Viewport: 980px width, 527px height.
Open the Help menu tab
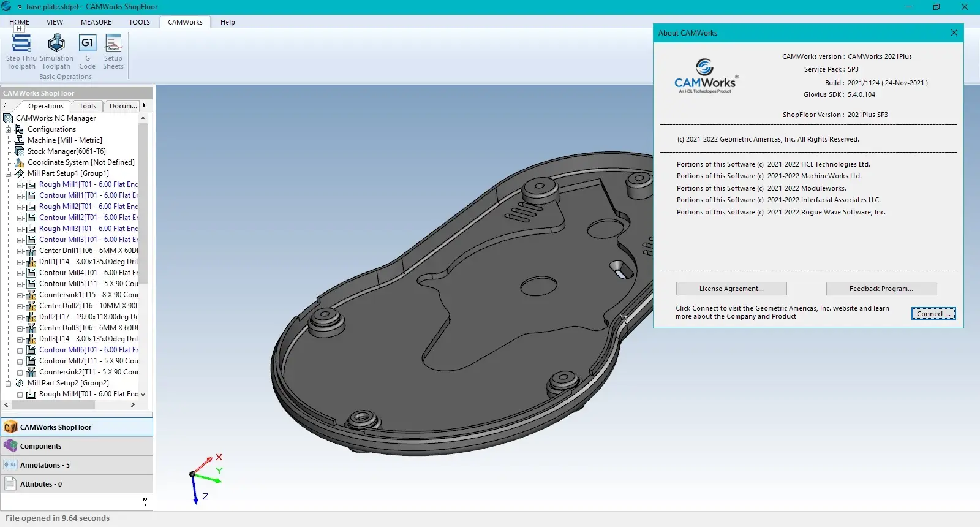click(227, 22)
